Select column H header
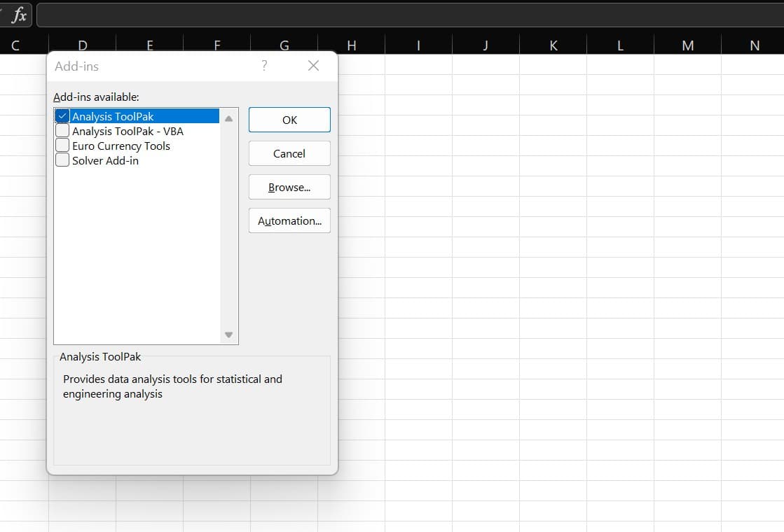 [x=351, y=45]
